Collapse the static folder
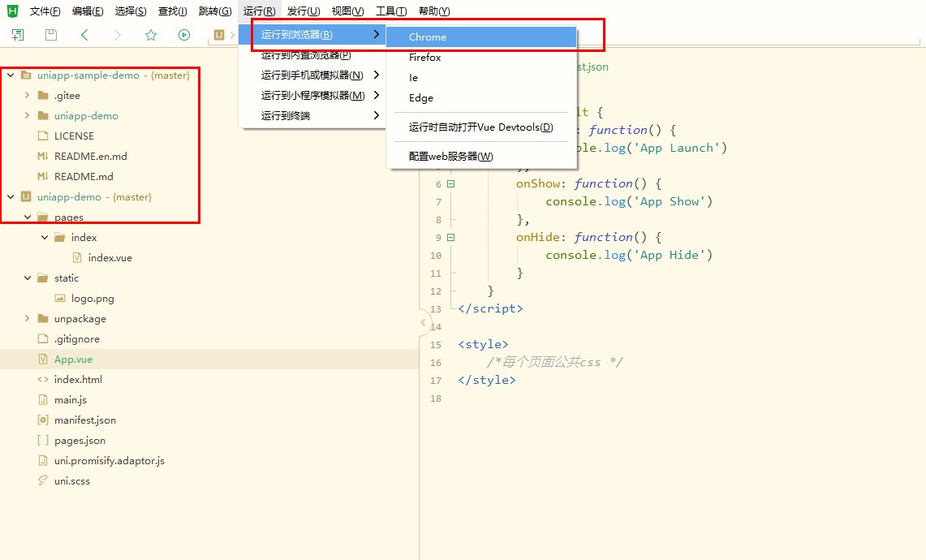Image resolution: width=926 pixels, height=560 pixels. click(28, 278)
